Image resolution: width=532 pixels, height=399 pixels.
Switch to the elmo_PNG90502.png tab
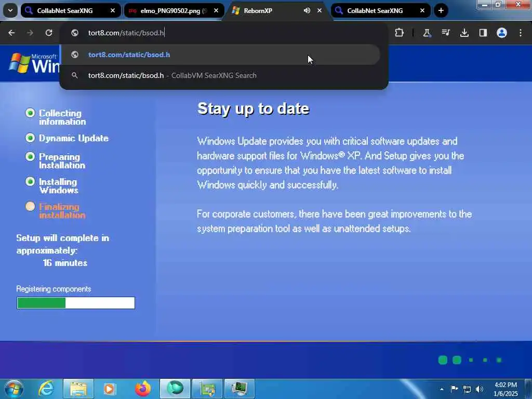point(174,10)
